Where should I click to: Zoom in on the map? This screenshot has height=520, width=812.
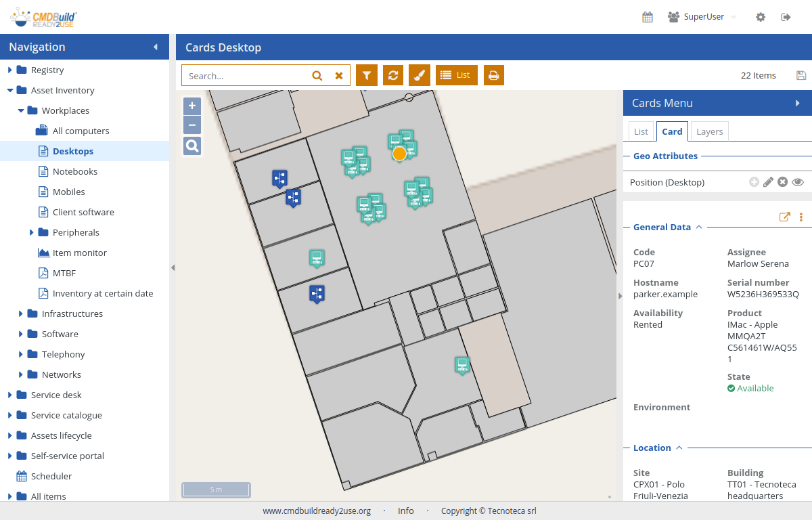tap(192, 106)
